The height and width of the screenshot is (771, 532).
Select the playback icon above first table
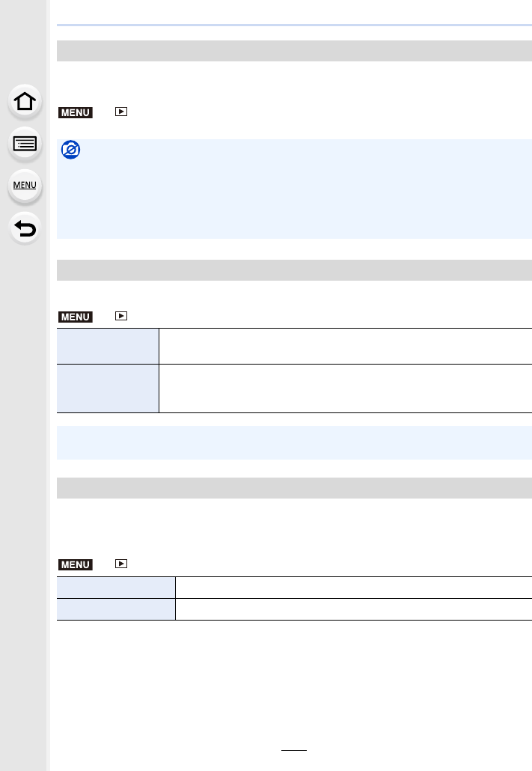pyautogui.click(x=121, y=316)
